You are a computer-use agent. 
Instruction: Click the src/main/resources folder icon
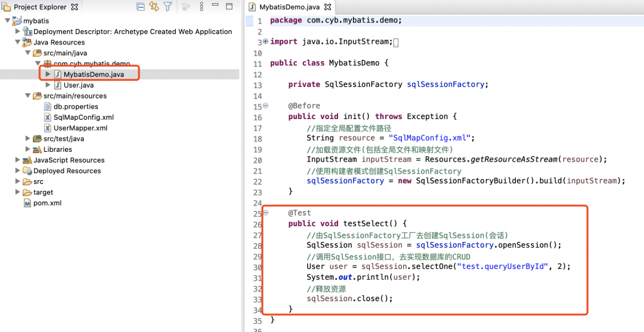[x=37, y=96]
